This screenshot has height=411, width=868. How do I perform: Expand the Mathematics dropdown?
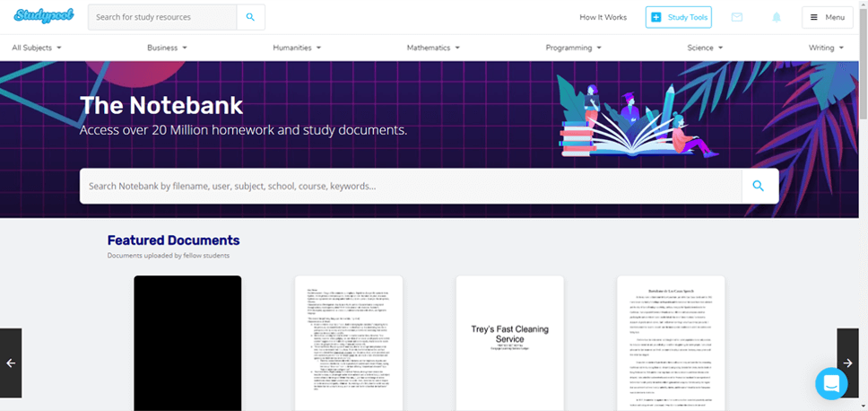click(433, 48)
